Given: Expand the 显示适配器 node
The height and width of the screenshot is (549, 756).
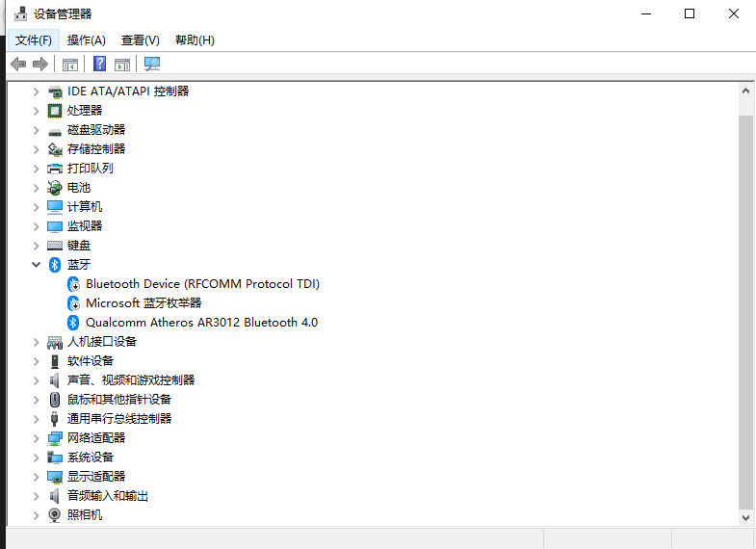Looking at the screenshot, I should click(37, 477).
